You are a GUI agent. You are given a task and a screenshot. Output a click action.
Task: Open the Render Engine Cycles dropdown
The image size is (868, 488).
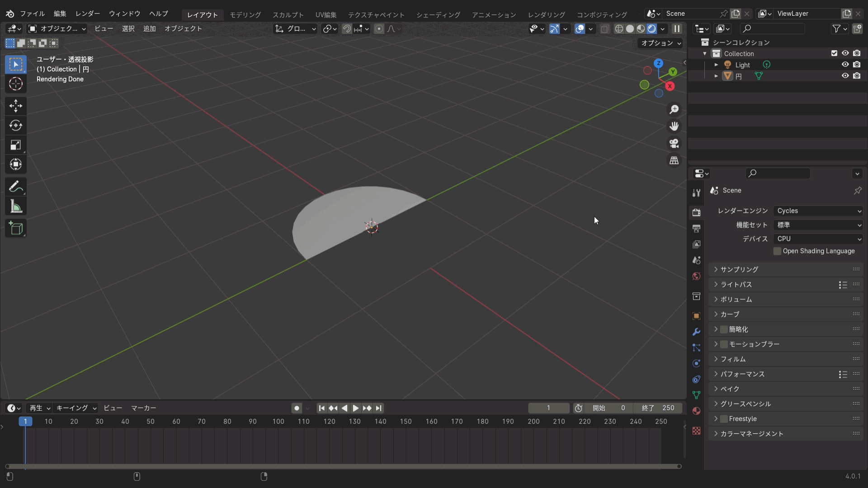coord(818,211)
